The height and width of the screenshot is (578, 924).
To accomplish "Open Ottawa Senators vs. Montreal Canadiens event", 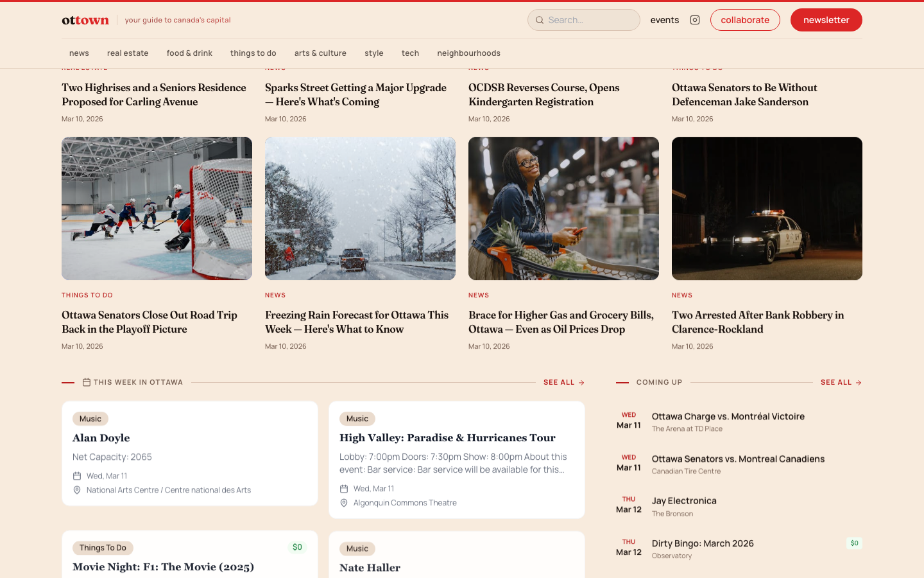I will click(738, 459).
